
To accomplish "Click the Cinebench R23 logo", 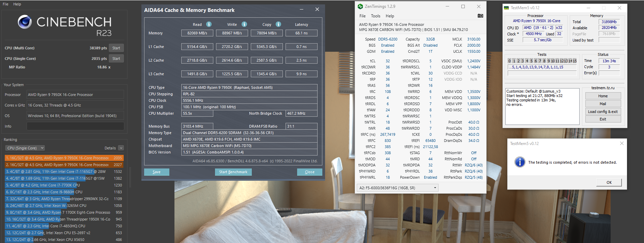I will (65, 26).
